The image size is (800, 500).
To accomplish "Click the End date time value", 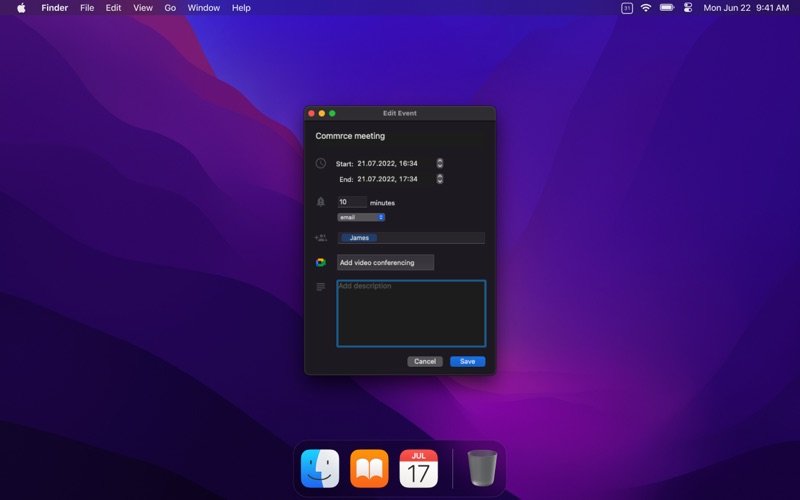I will click(x=387, y=179).
